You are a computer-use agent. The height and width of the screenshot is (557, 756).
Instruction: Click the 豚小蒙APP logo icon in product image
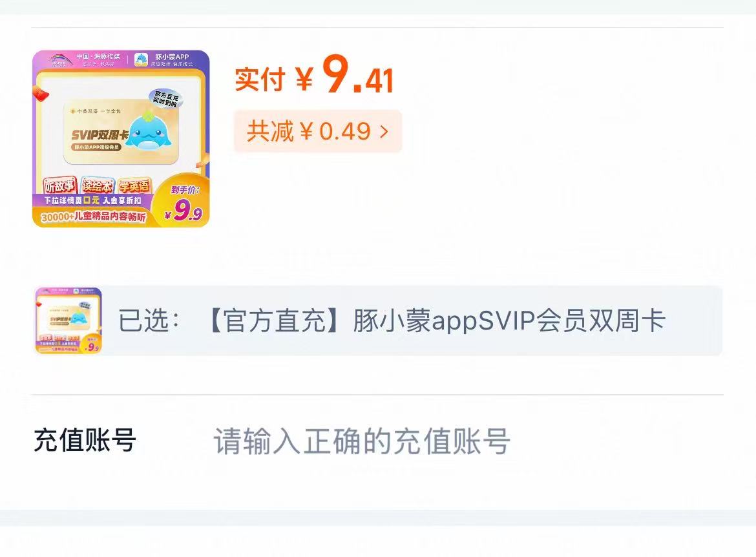[142, 60]
